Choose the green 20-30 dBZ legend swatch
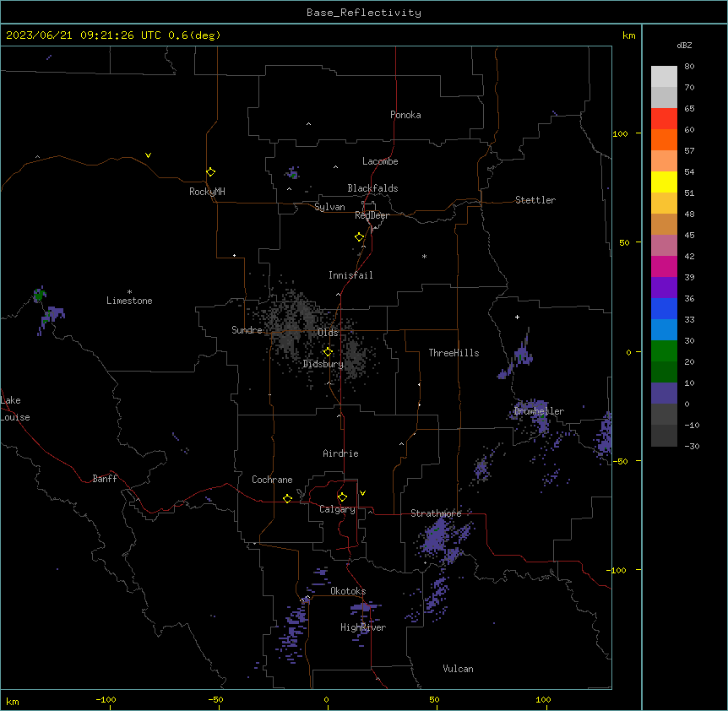728x711 pixels. (x=664, y=351)
